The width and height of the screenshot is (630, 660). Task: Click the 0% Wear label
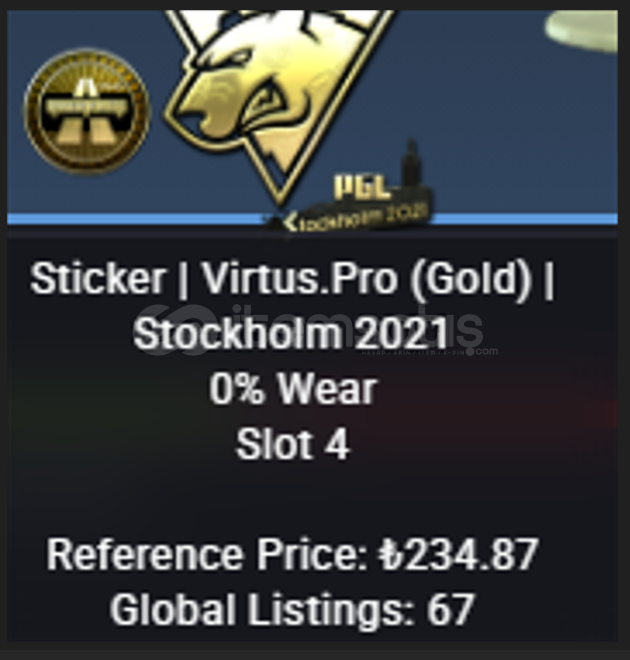pos(293,389)
